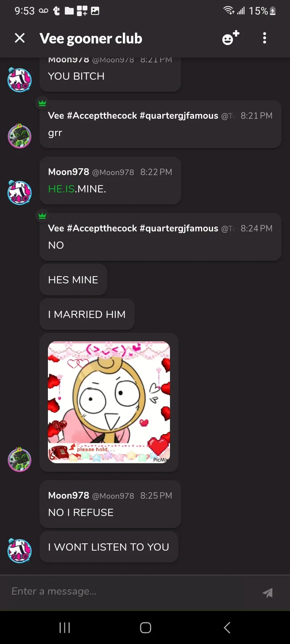The width and height of the screenshot is (290, 644).
Task: Select the HES MINE message bubble
Action: (x=73, y=280)
